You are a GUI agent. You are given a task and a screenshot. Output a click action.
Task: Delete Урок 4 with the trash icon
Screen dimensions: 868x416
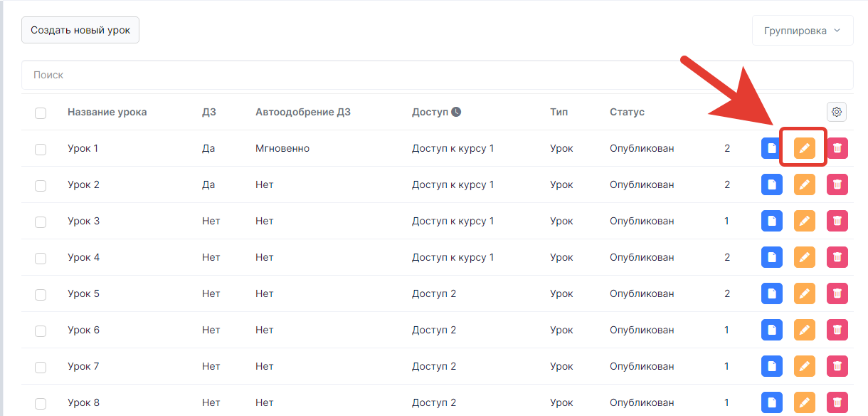837,257
